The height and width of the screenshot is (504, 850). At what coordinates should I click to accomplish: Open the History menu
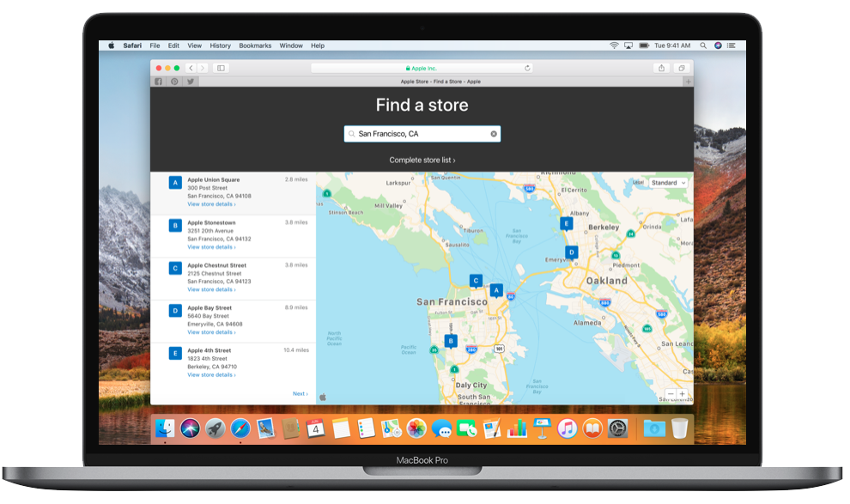(220, 46)
